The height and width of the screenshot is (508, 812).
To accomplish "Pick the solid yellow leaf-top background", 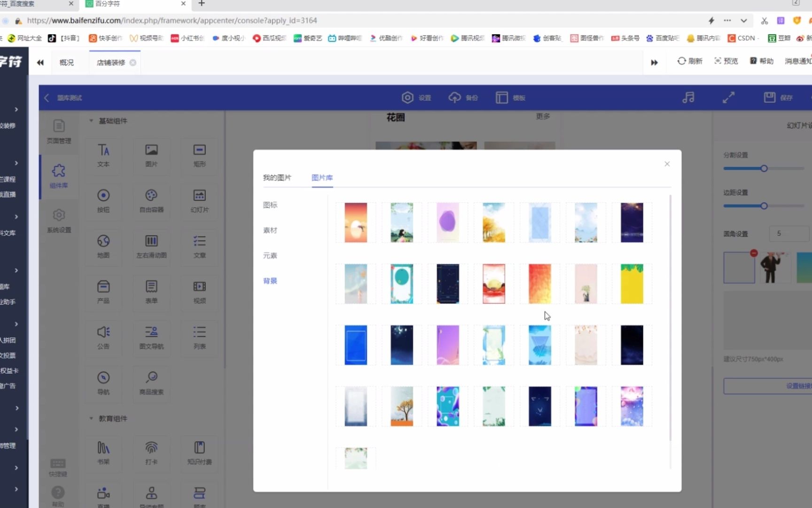I will click(x=632, y=284).
